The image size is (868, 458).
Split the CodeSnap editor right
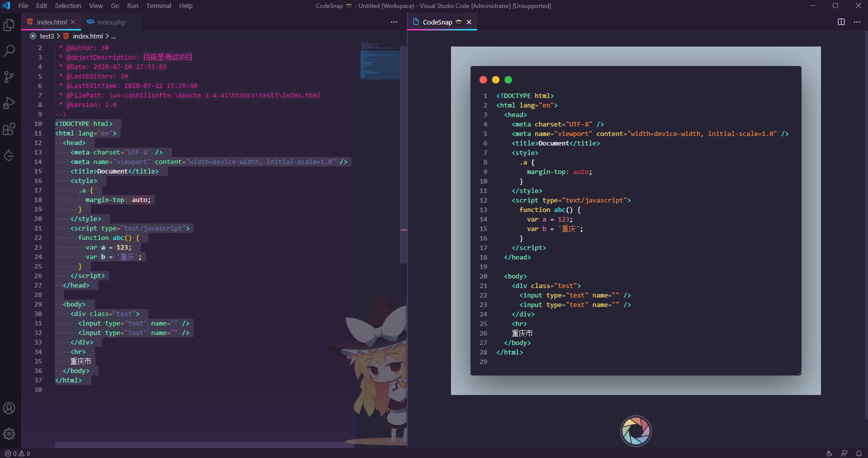click(841, 22)
